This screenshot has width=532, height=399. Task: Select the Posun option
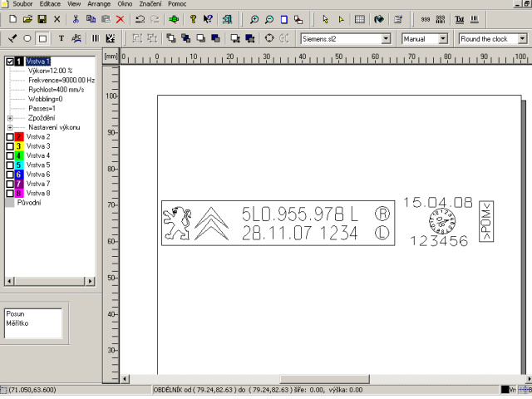15,314
